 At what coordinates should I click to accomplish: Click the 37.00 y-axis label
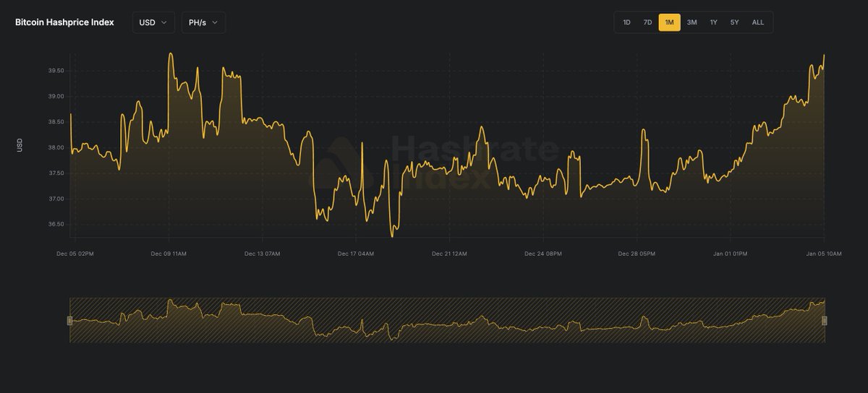tap(56, 199)
